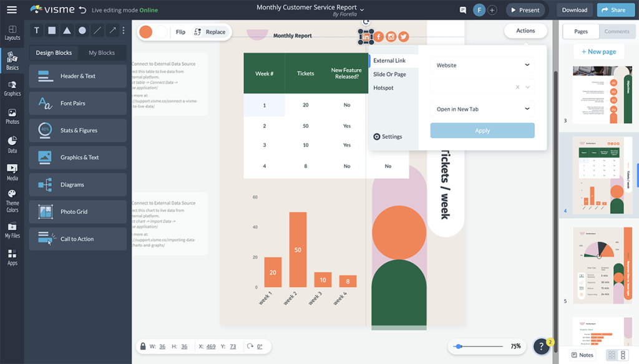This screenshot has height=364, width=639.
Task: Select the Ellipse shape tool
Action: coord(82,30)
